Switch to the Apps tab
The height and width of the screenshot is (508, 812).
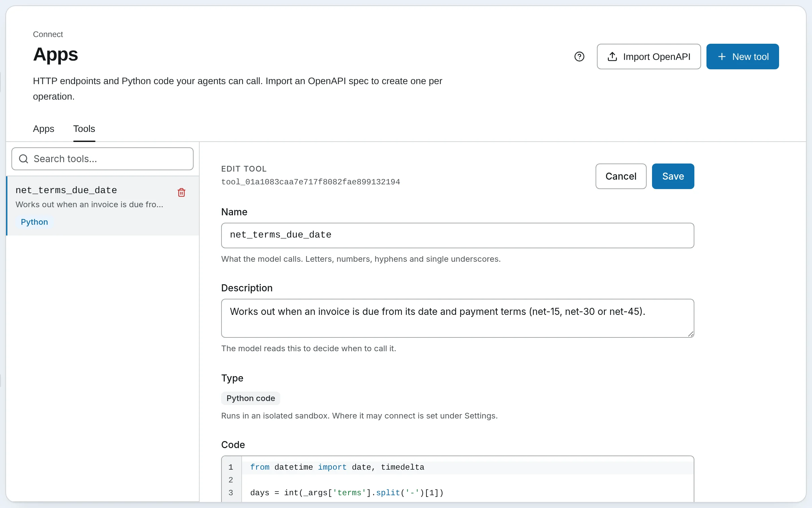[43, 129]
